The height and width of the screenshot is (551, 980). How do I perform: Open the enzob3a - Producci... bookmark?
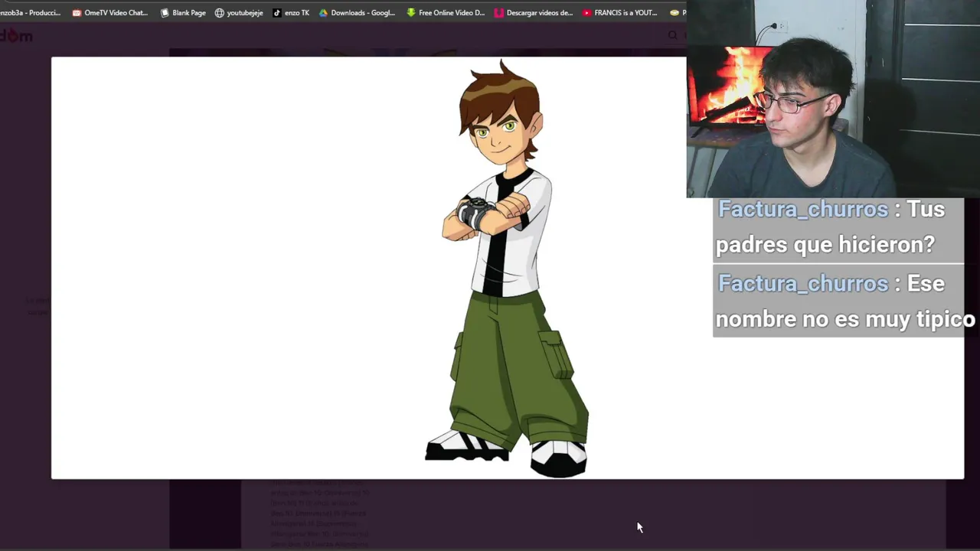coord(30,12)
